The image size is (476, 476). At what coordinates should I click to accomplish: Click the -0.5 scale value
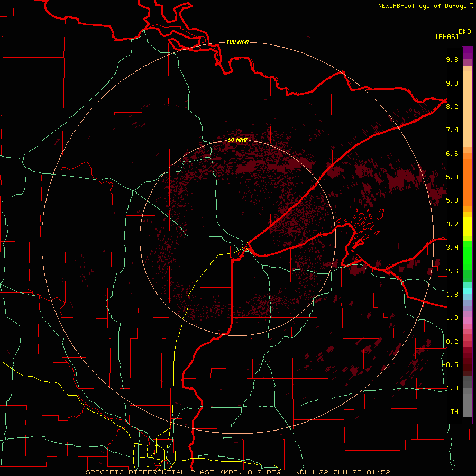coord(451,365)
